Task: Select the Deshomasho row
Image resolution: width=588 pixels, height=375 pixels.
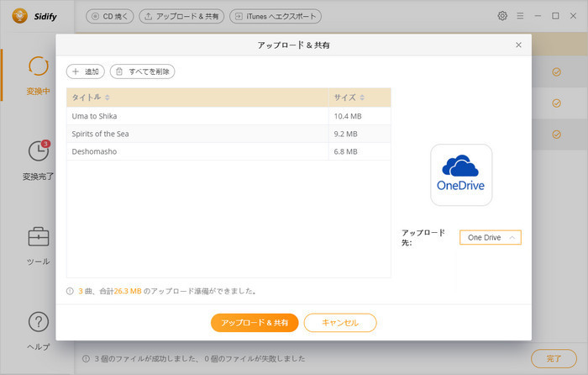Action: [x=228, y=151]
